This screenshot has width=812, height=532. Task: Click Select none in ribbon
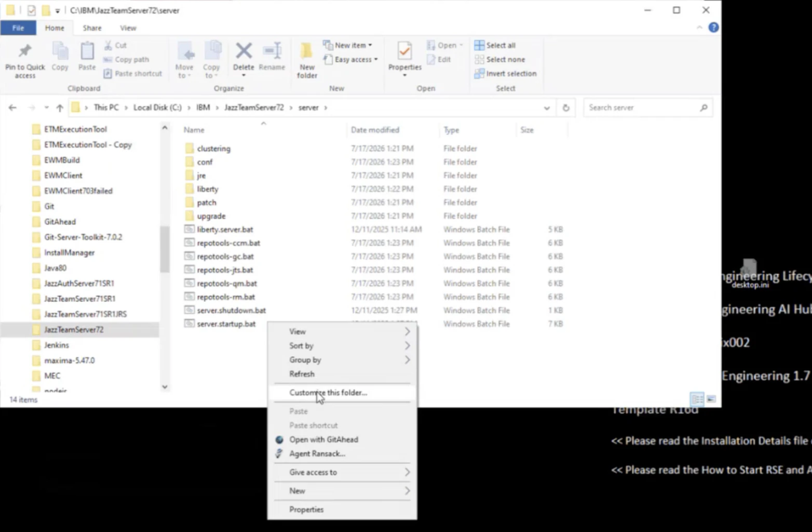[500, 59]
